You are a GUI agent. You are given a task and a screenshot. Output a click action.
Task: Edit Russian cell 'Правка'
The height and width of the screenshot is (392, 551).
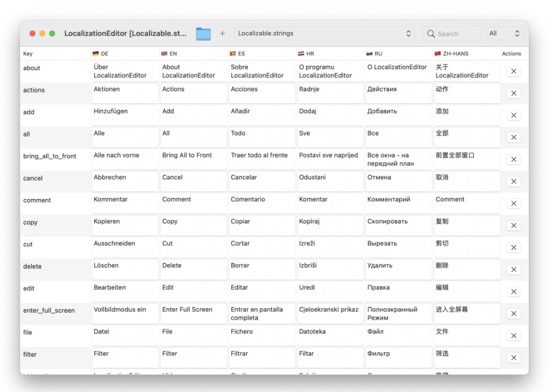[x=399, y=292]
